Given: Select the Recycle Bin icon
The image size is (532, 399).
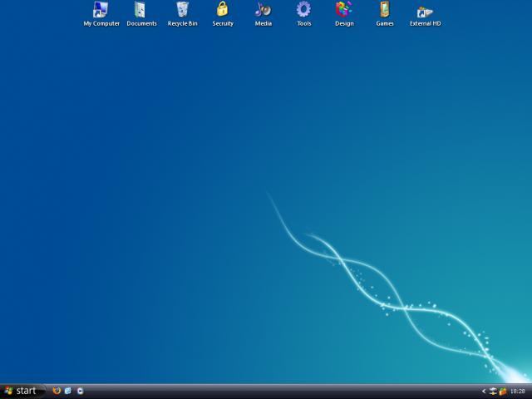Looking at the screenshot, I should pos(182,14).
